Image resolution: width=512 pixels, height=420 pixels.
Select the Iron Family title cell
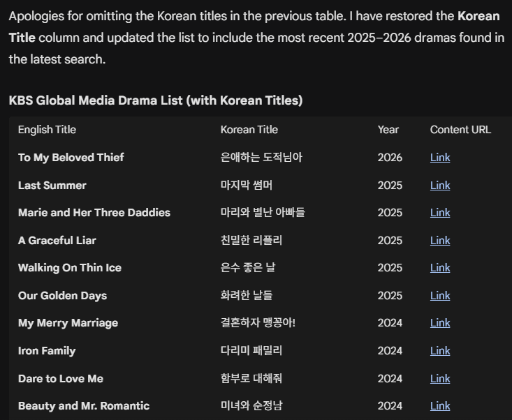click(47, 351)
